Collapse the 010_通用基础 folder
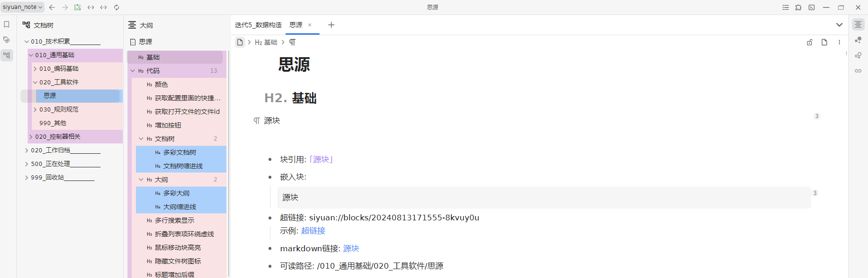This screenshot has height=278, width=868. [31, 55]
